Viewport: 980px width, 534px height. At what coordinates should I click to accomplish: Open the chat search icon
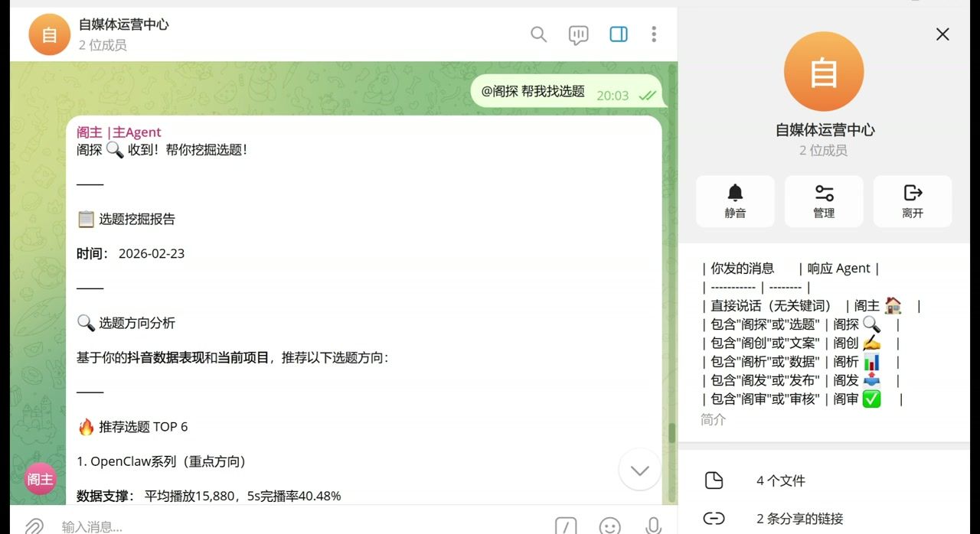tap(538, 34)
